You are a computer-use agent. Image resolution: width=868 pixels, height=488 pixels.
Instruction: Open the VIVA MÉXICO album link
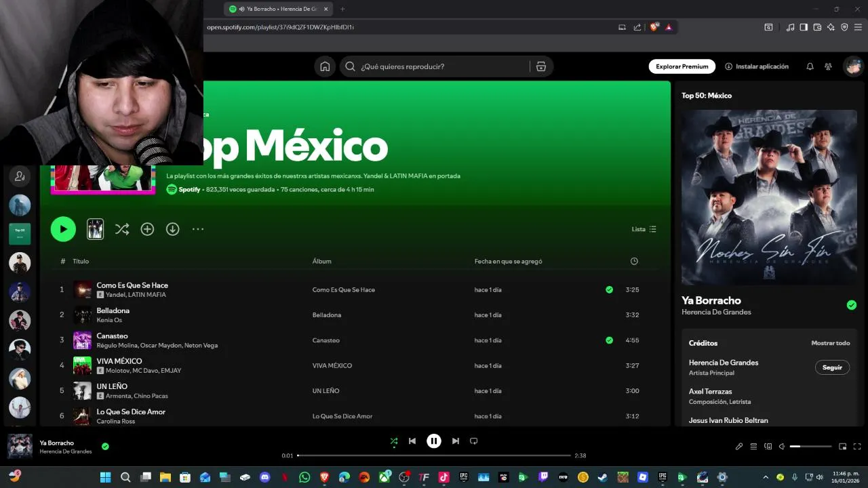332,365
